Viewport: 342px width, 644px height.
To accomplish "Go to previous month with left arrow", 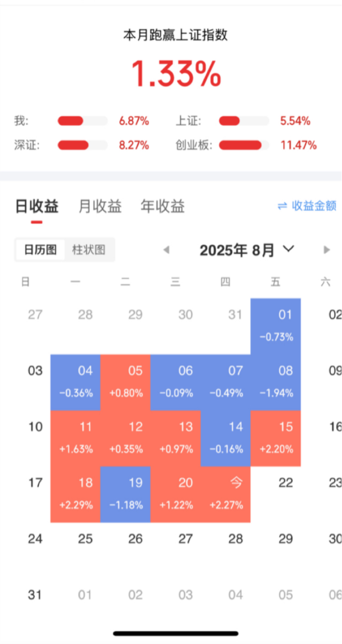I will coord(166,250).
